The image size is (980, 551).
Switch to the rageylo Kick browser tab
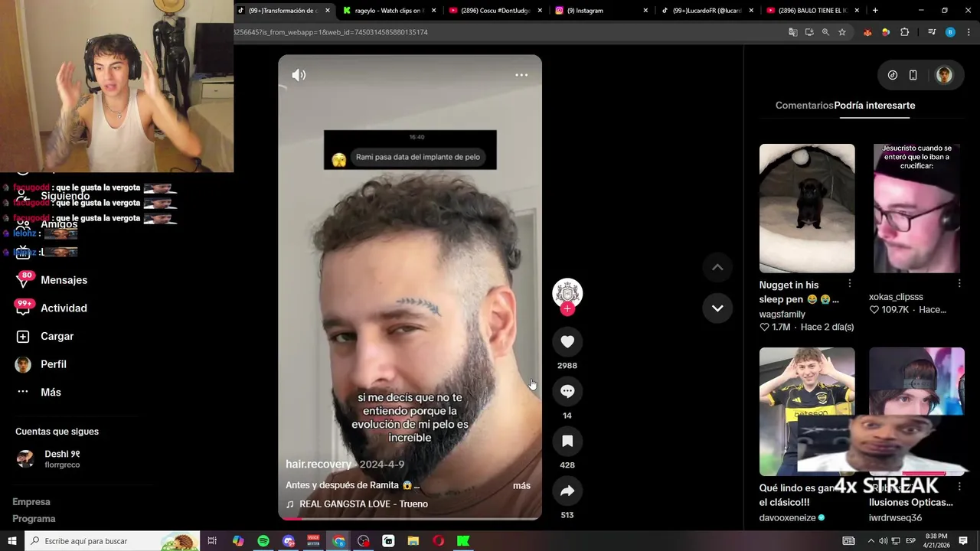(x=389, y=11)
